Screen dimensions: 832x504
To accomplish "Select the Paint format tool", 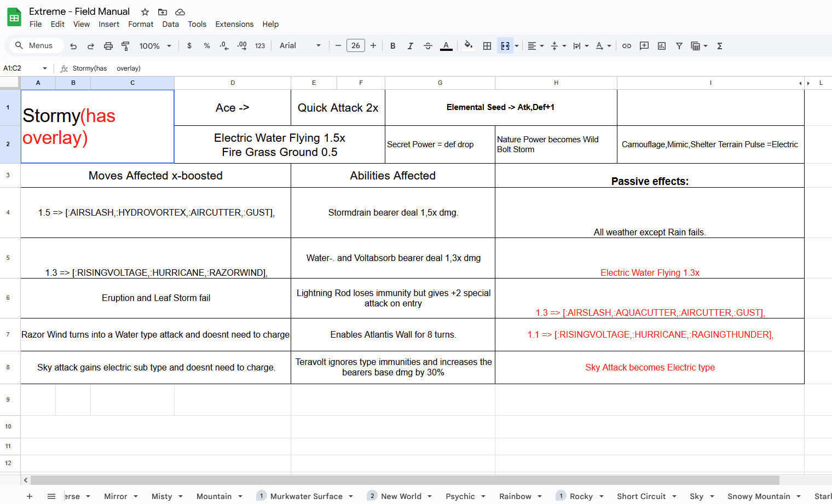I will (125, 46).
